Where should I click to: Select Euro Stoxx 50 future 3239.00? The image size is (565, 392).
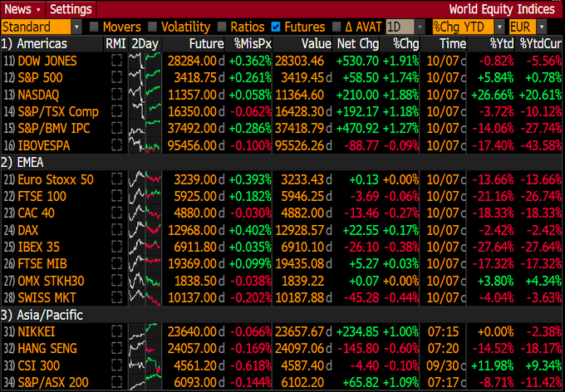(x=195, y=179)
